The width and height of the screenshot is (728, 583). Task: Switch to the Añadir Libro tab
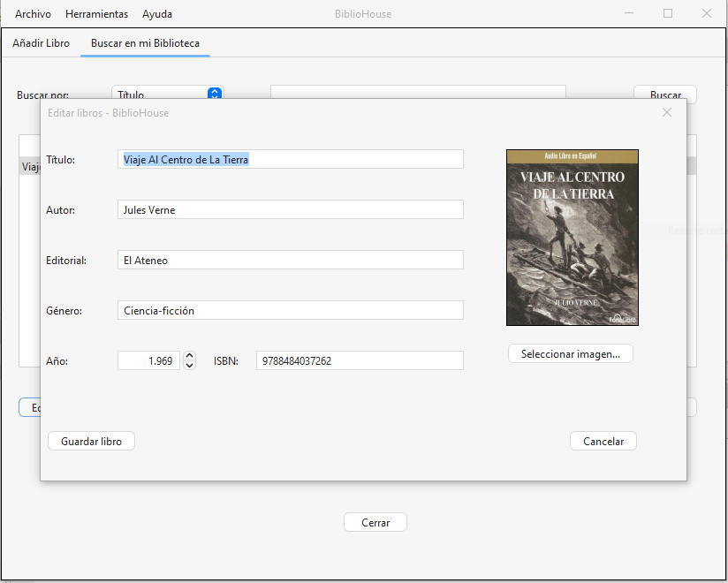coord(41,43)
